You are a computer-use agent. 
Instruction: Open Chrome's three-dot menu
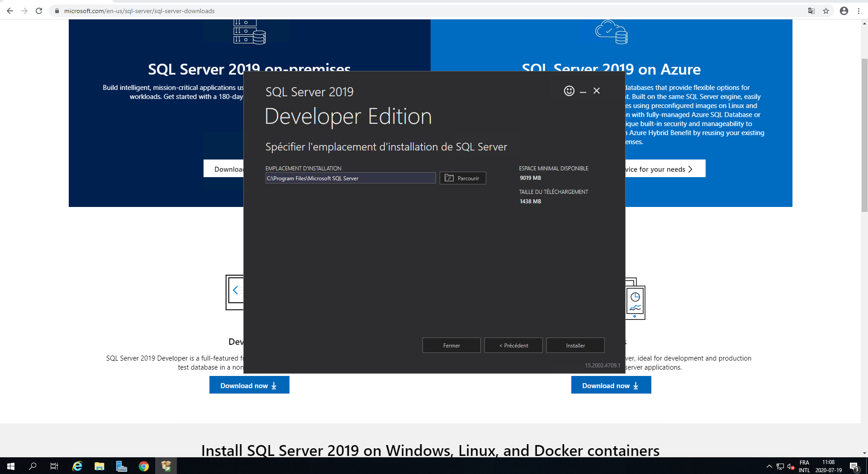[x=859, y=11]
